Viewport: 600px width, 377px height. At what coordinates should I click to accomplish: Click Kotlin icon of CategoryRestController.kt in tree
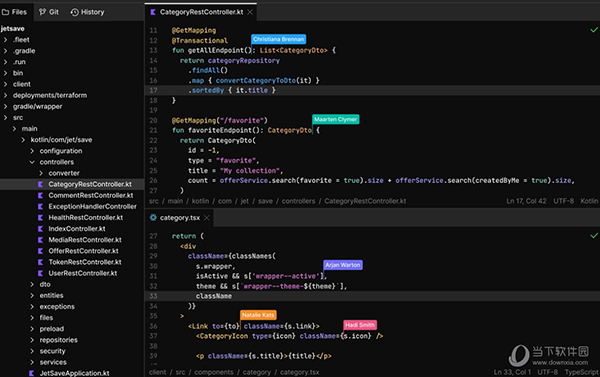[x=40, y=184]
